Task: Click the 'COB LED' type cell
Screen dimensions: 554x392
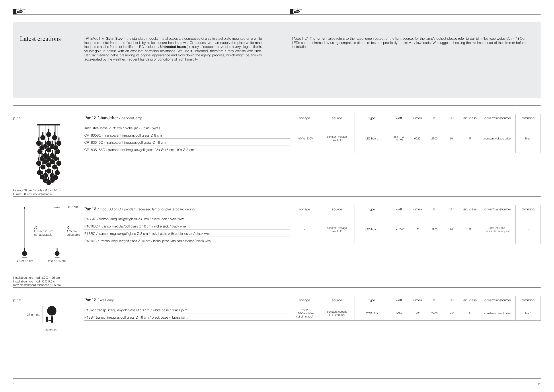Action: tap(372, 313)
